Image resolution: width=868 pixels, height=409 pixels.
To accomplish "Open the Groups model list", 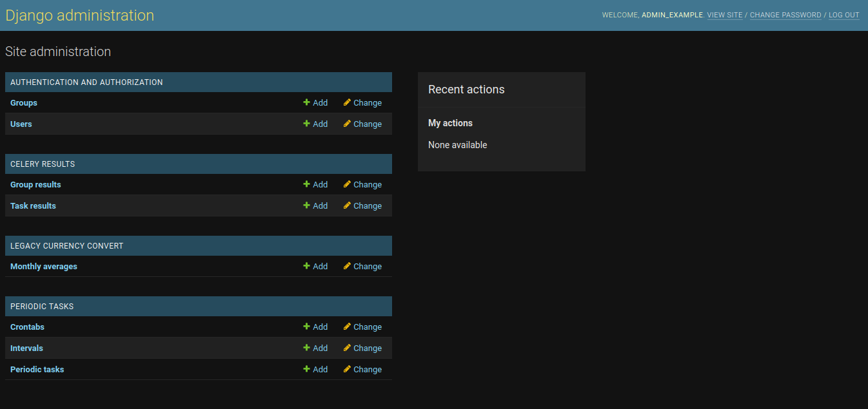I will [23, 102].
